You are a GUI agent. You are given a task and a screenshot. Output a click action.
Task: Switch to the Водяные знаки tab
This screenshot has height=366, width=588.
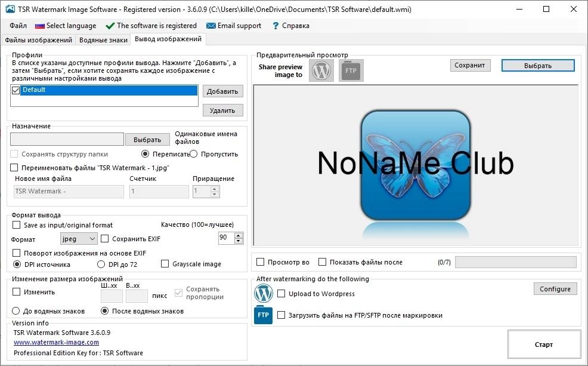pos(103,40)
